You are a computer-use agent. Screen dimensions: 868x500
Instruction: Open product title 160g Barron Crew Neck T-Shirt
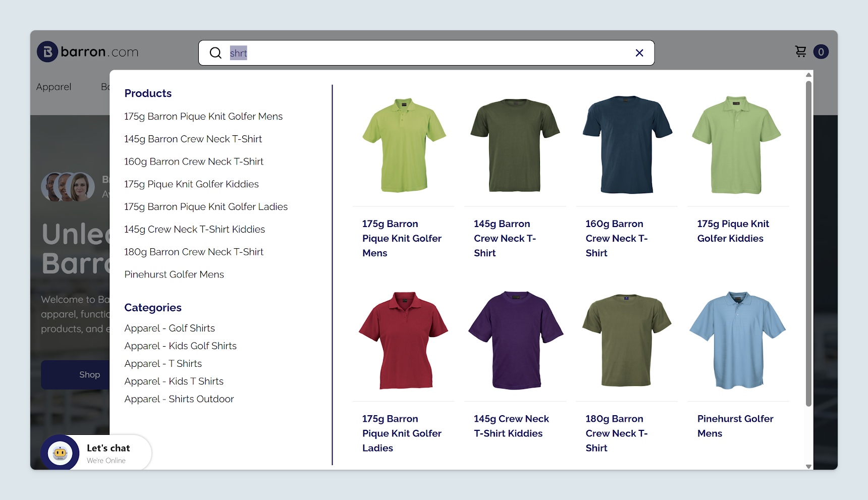coord(617,239)
